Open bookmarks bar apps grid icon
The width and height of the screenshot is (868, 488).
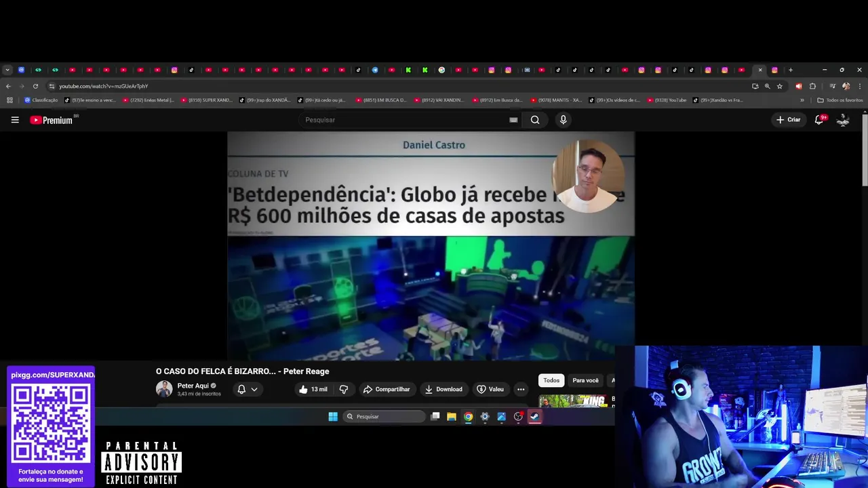(x=9, y=100)
